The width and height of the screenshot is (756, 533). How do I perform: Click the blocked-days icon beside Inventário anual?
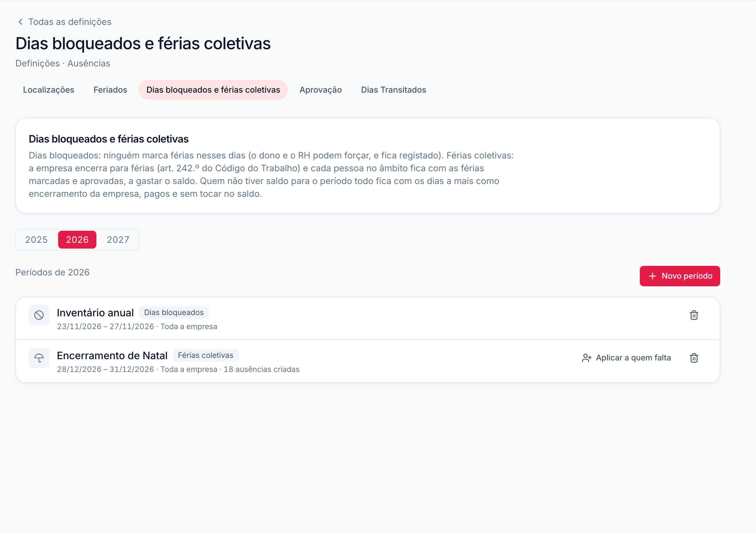click(x=39, y=315)
